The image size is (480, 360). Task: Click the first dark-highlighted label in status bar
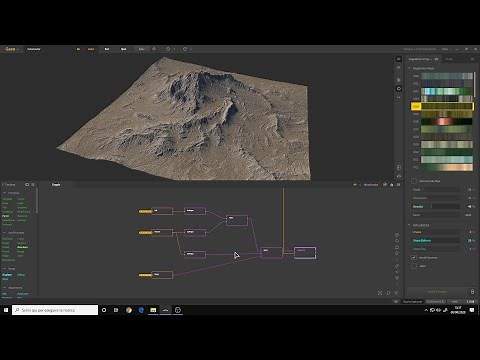pos(412,301)
